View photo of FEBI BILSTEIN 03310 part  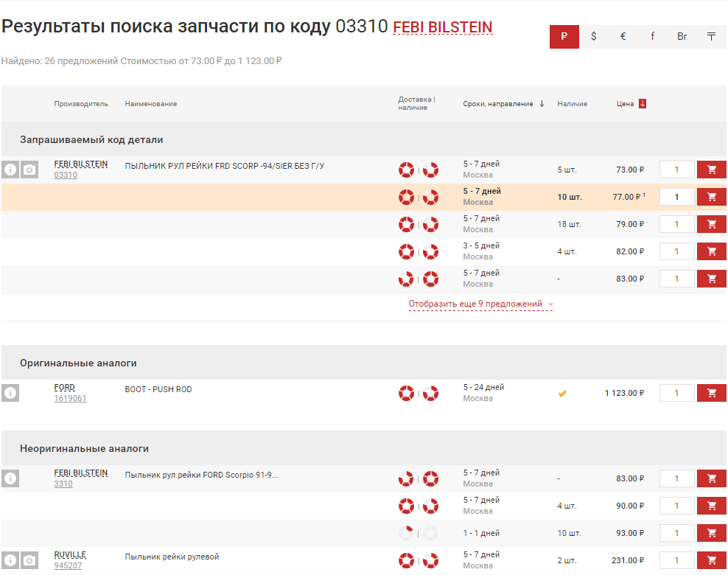click(29, 170)
